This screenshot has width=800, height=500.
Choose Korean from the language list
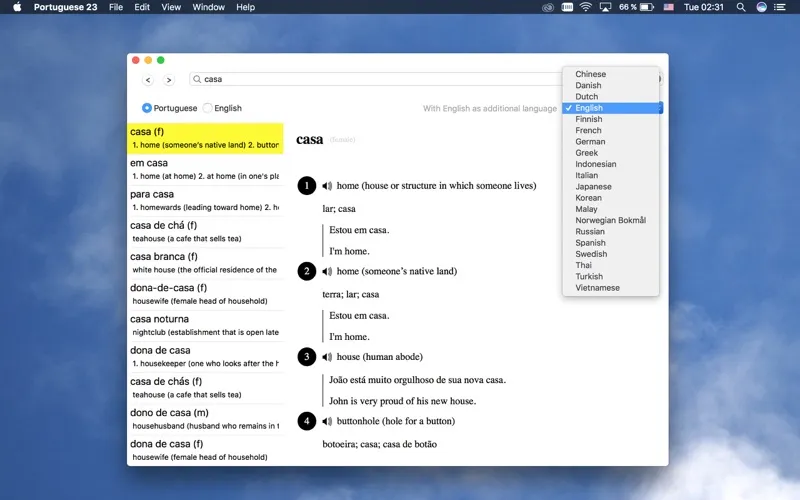coord(611,198)
